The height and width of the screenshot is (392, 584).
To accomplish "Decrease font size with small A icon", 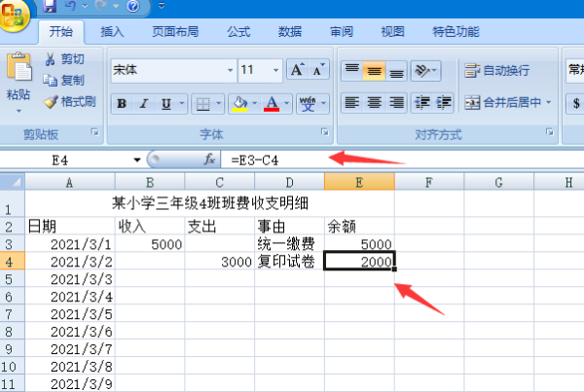I will tap(319, 70).
